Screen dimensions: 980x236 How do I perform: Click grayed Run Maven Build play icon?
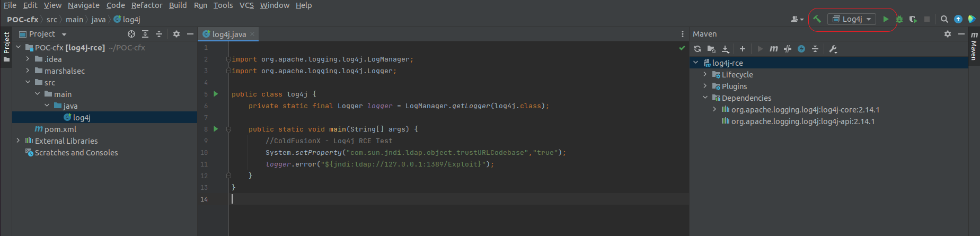pos(760,49)
